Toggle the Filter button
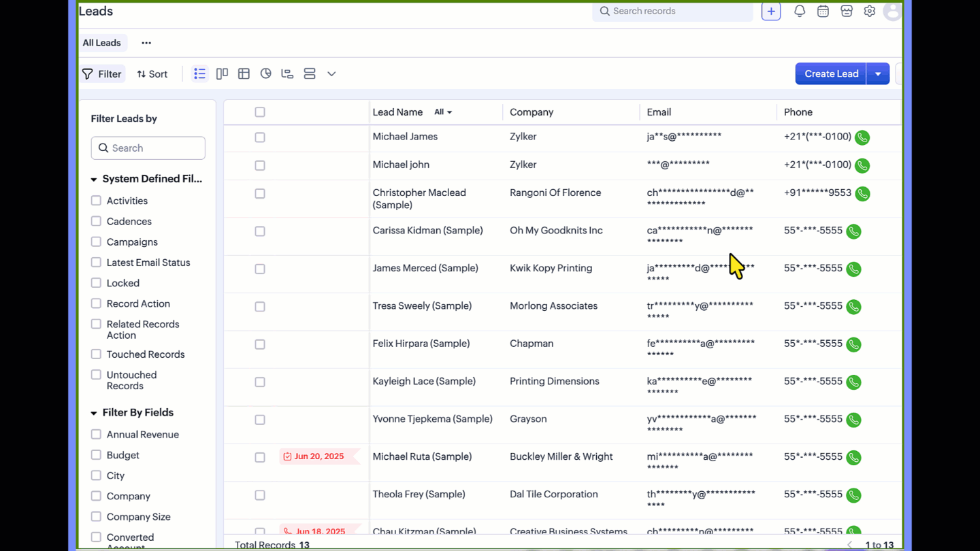 point(102,74)
